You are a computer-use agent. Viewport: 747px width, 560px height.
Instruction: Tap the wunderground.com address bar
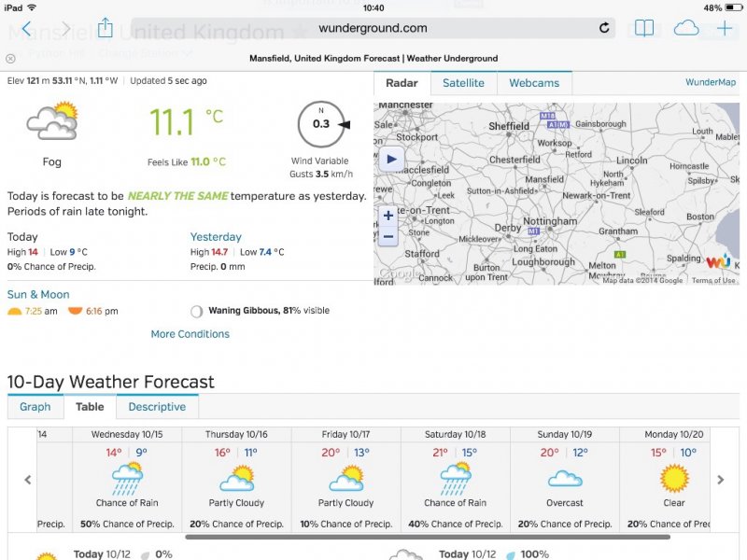373,28
